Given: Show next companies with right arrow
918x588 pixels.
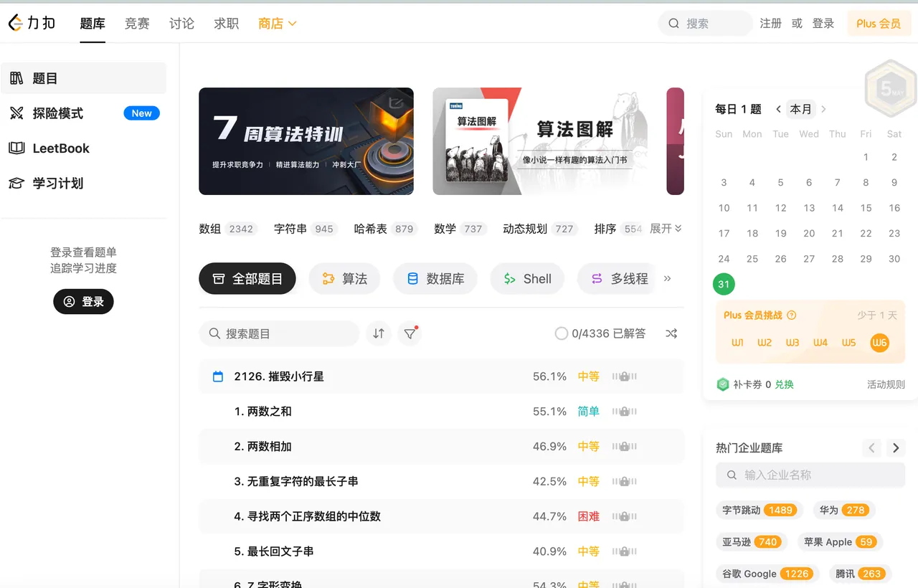Looking at the screenshot, I should 895,448.
